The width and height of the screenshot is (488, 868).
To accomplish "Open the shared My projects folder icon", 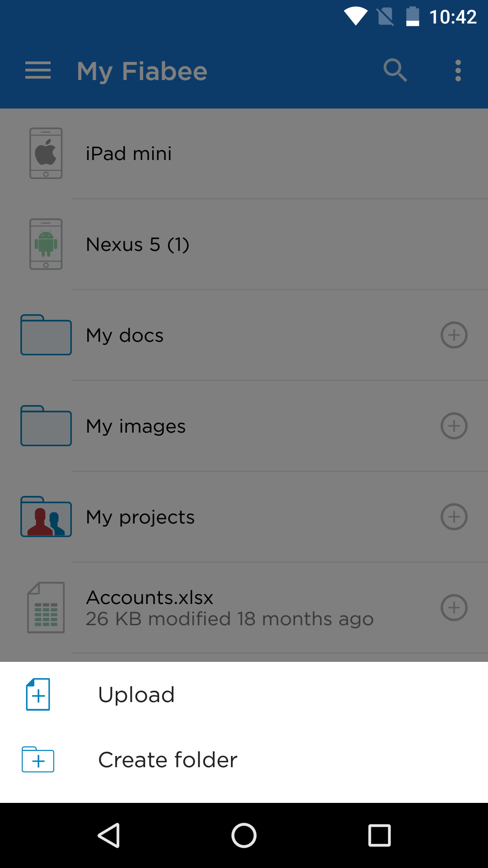I will coord(46,517).
